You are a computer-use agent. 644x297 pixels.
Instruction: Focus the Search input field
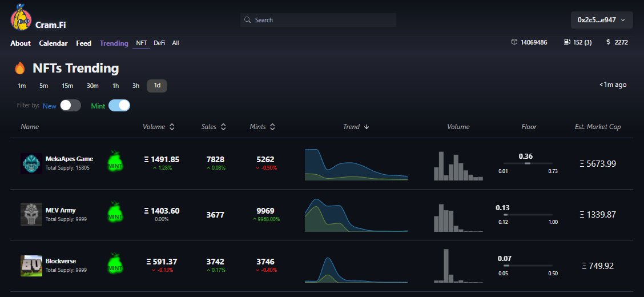319,20
